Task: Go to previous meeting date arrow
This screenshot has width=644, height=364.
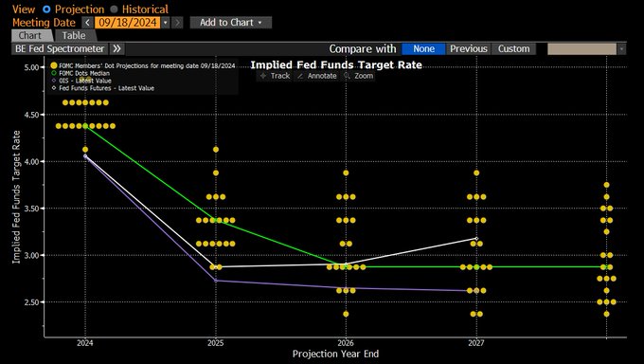Action: (x=87, y=23)
